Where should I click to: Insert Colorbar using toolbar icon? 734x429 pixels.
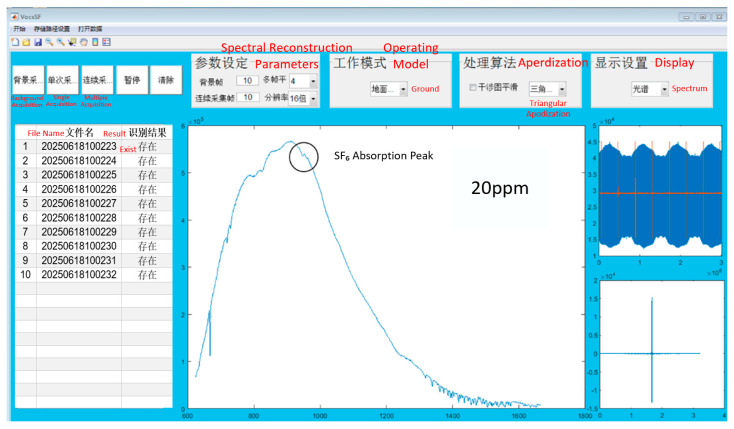click(95, 42)
